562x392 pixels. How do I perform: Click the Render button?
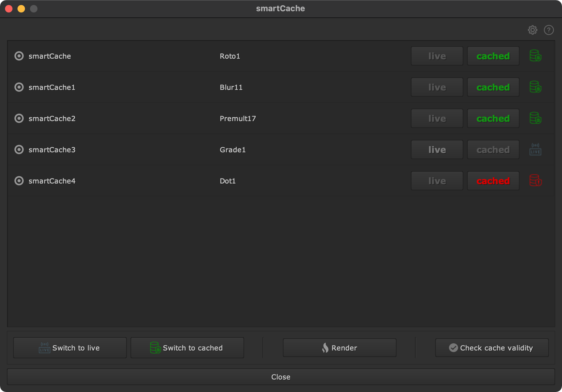click(339, 348)
